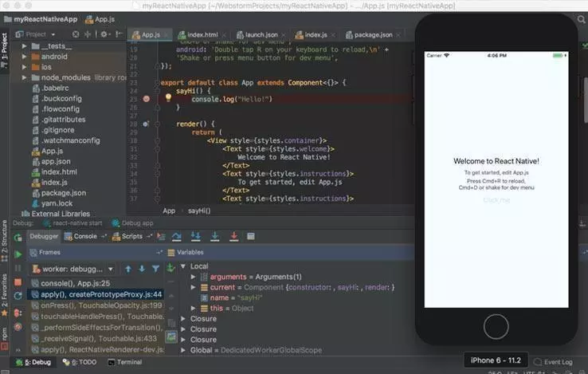Click the Scroll from Source target icon
This screenshot has width=588, height=374.
coord(76,34)
